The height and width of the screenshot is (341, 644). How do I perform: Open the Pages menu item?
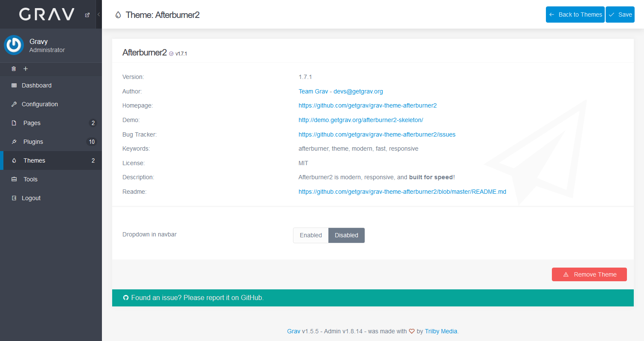(x=51, y=123)
